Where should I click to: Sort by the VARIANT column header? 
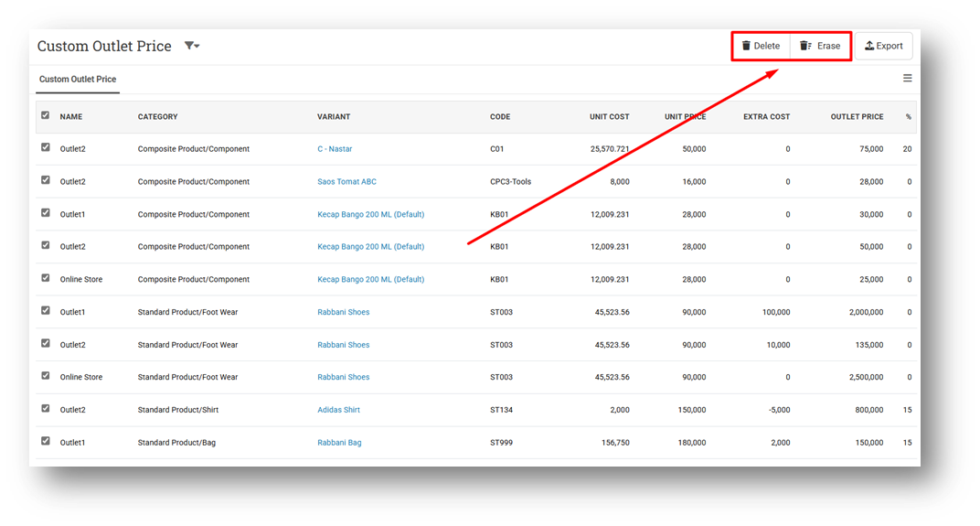point(334,117)
